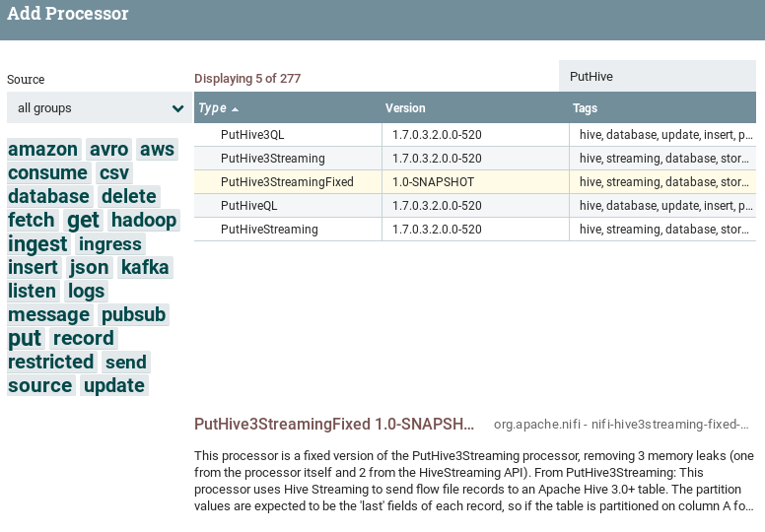Image resolution: width=765 pixels, height=532 pixels.
Task: Filter by the 'amazon' tag
Action: [43, 149]
